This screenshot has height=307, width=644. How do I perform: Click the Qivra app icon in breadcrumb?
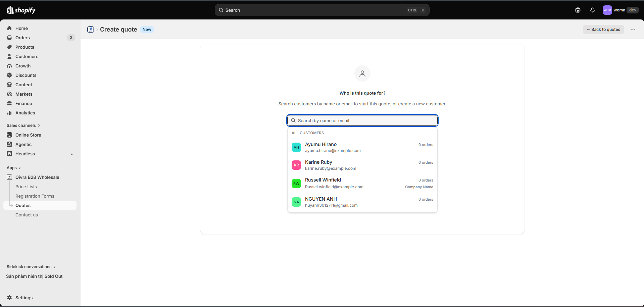(x=91, y=30)
